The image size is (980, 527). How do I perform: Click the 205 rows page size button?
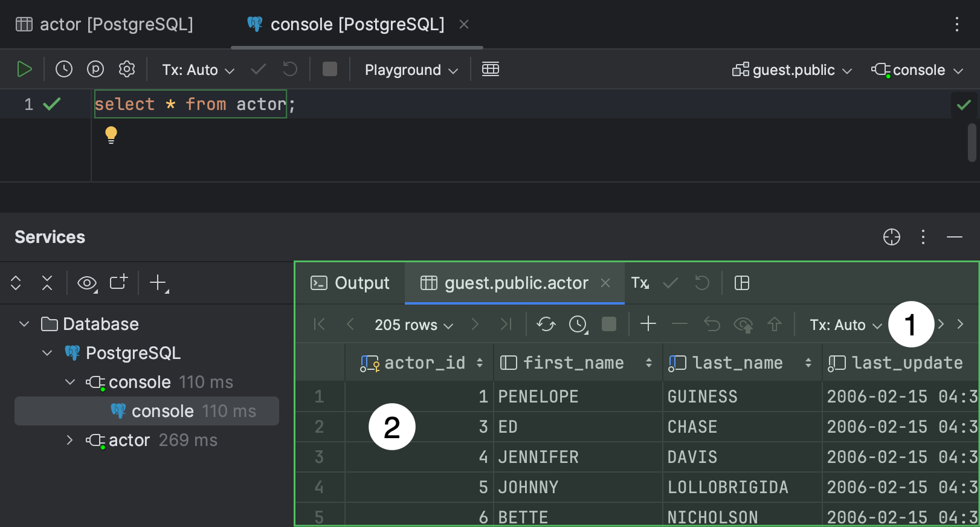[413, 325]
